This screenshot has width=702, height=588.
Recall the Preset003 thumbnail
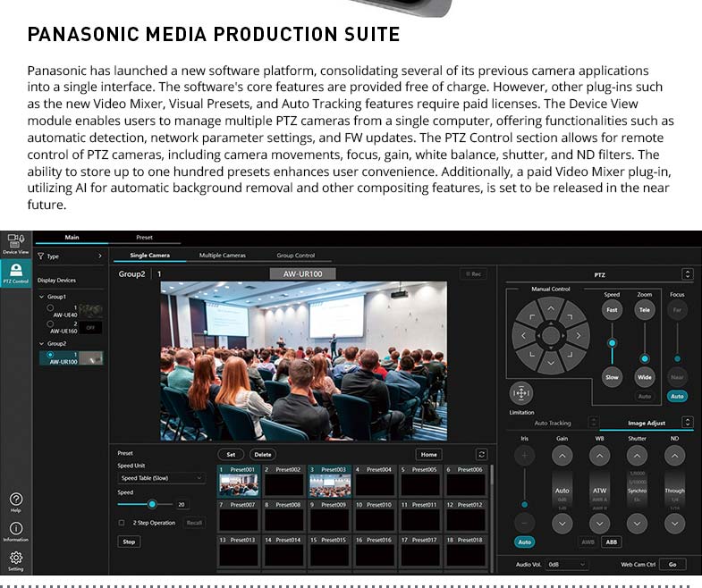tap(330, 485)
